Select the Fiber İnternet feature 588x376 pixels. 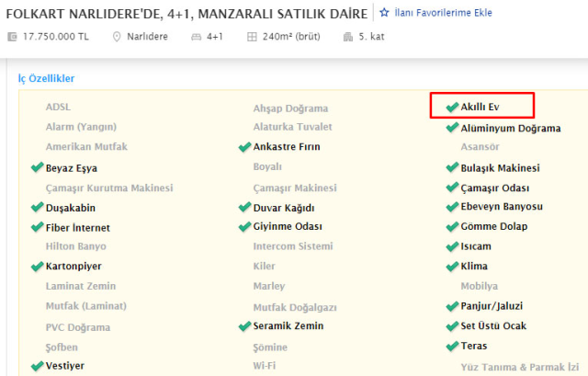pos(77,227)
